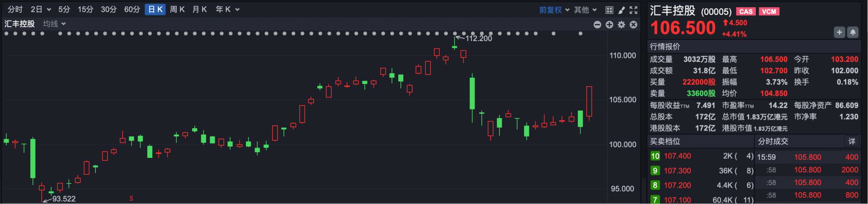
Task: Add HSBC to the watchlist with the plus button
Action: click(x=840, y=32)
